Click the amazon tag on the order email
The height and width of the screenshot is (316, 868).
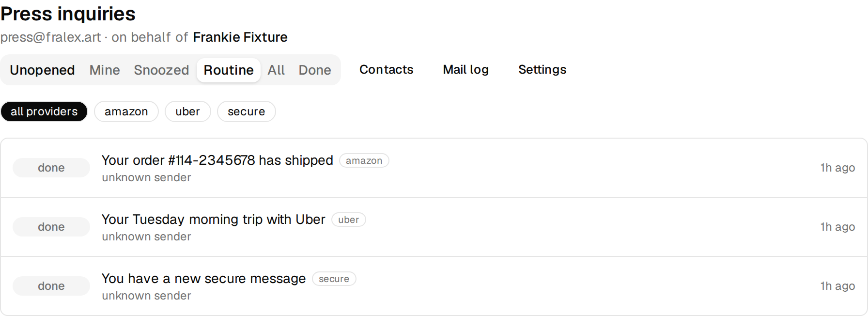coord(364,160)
